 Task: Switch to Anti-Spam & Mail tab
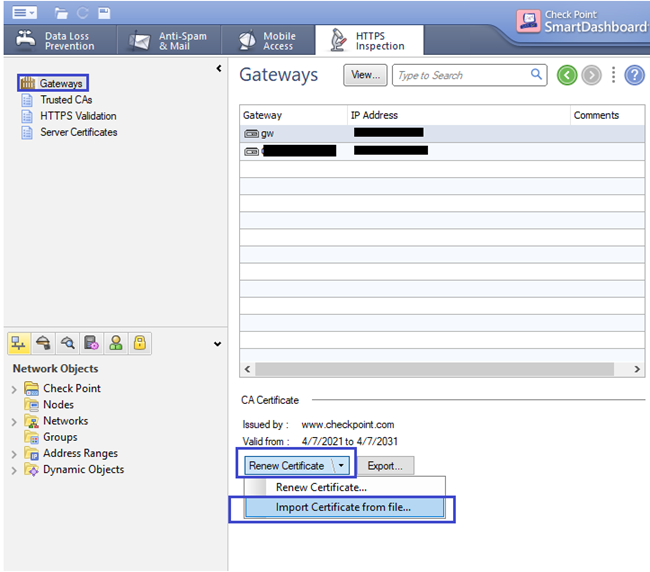[x=169, y=41]
